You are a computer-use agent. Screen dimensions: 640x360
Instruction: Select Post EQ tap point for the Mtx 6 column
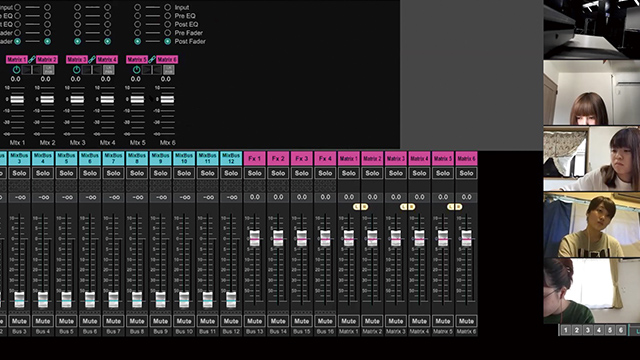[167, 24]
